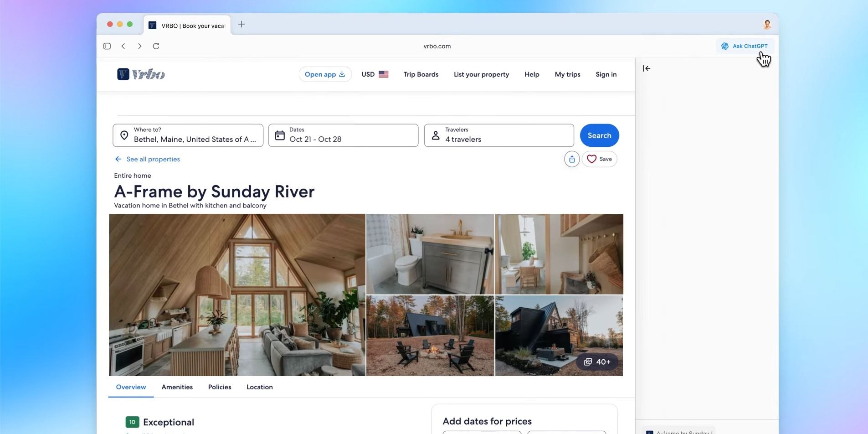Go back with browser back arrow
Screen dimensions: 868x434
[x=123, y=46]
